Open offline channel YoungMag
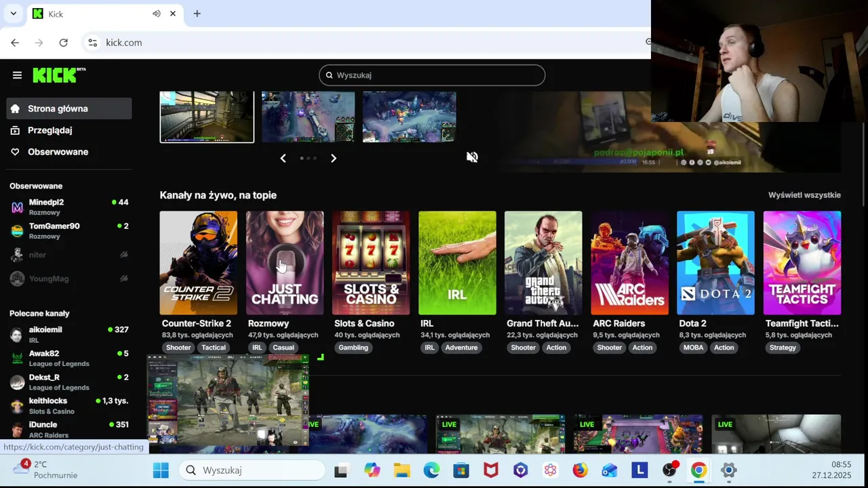 coord(69,279)
